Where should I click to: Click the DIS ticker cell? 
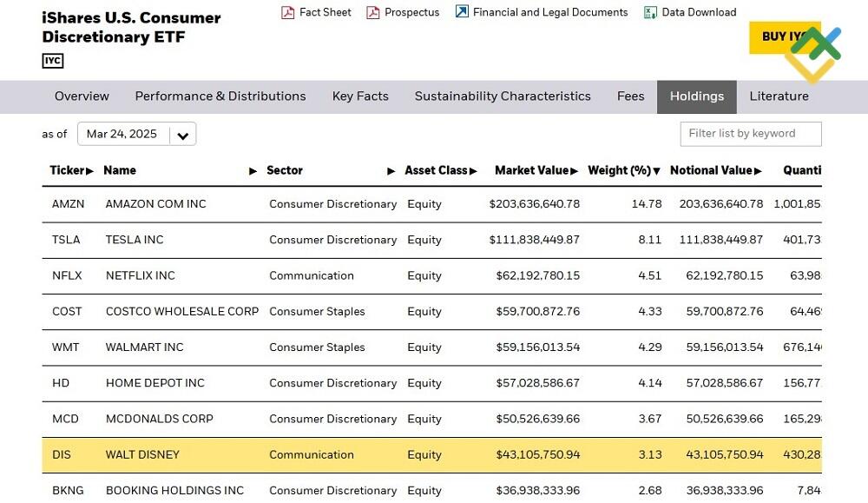pos(62,455)
